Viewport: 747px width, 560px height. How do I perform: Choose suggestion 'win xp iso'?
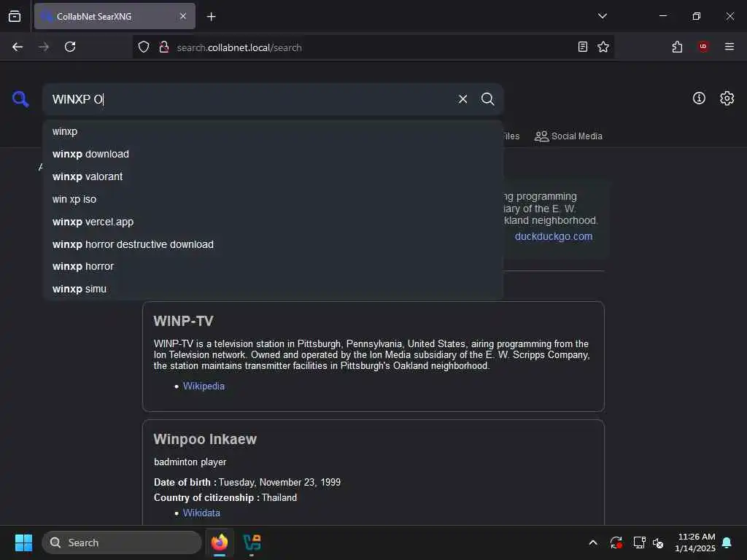click(273, 199)
